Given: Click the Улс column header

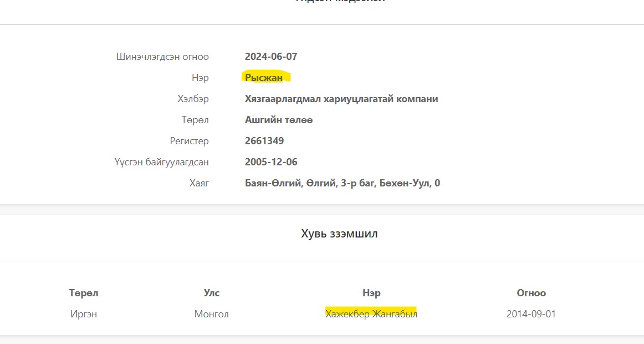Looking at the screenshot, I should (x=211, y=293).
